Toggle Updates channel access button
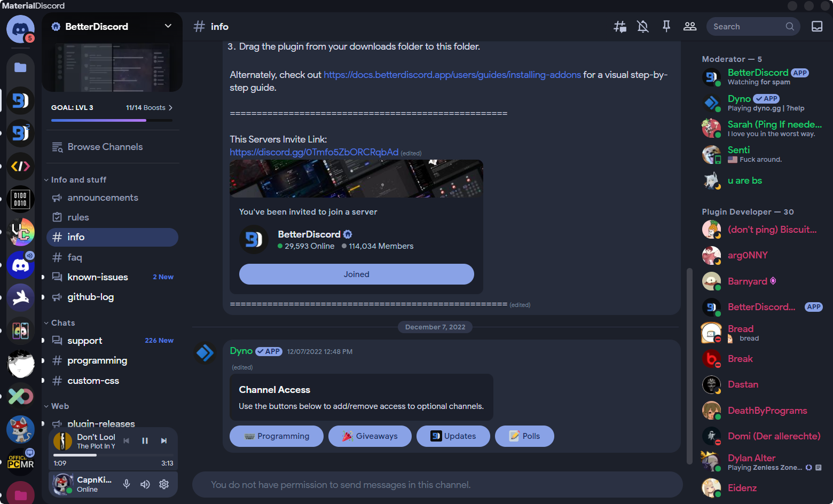Screen dimensions: 833x504 [453, 436]
